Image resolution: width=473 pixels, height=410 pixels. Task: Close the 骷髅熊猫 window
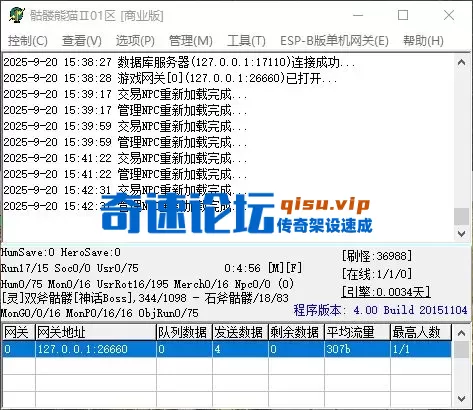point(449,15)
